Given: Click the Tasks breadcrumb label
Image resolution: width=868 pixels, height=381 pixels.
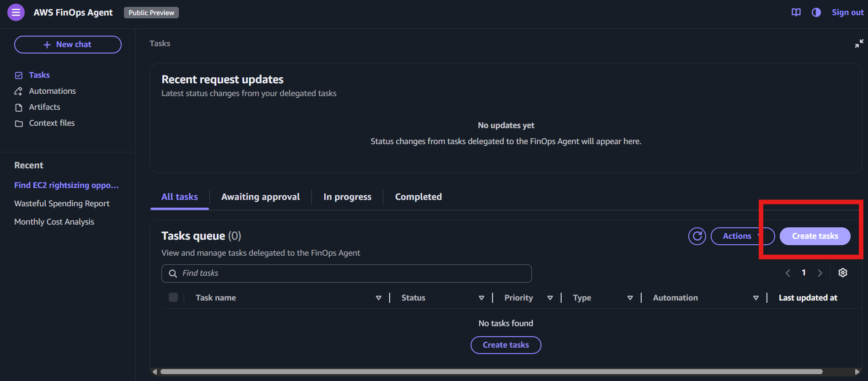Looking at the screenshot, I should 160,43.
